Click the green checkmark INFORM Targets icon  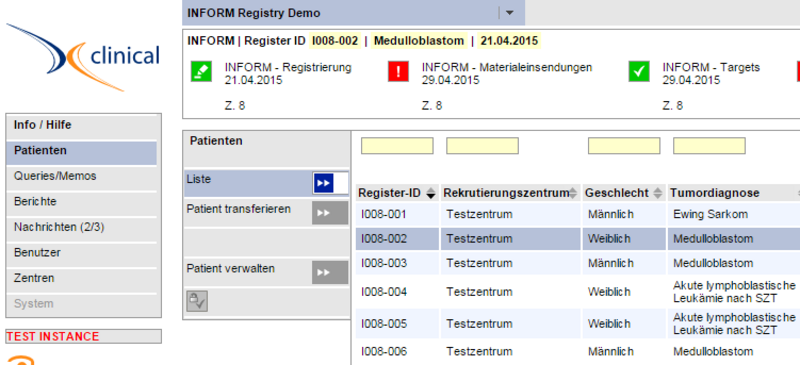coord(639,71)
